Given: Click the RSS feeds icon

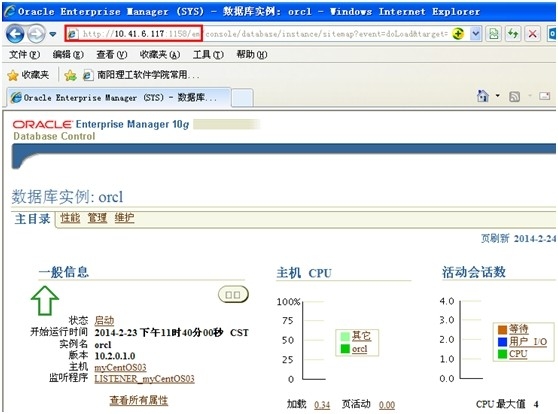Looking at the screenshot, I should point(514,96).
